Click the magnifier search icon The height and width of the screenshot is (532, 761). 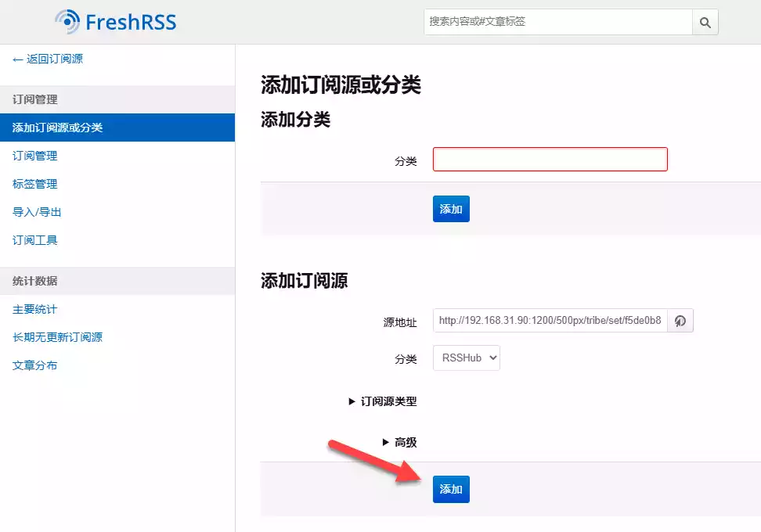[704, 22]
